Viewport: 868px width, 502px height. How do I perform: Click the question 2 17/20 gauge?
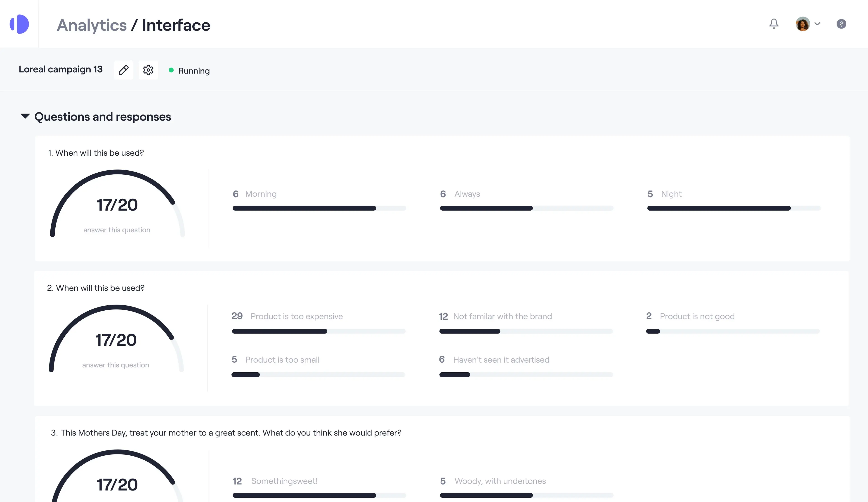coord(116,339)
